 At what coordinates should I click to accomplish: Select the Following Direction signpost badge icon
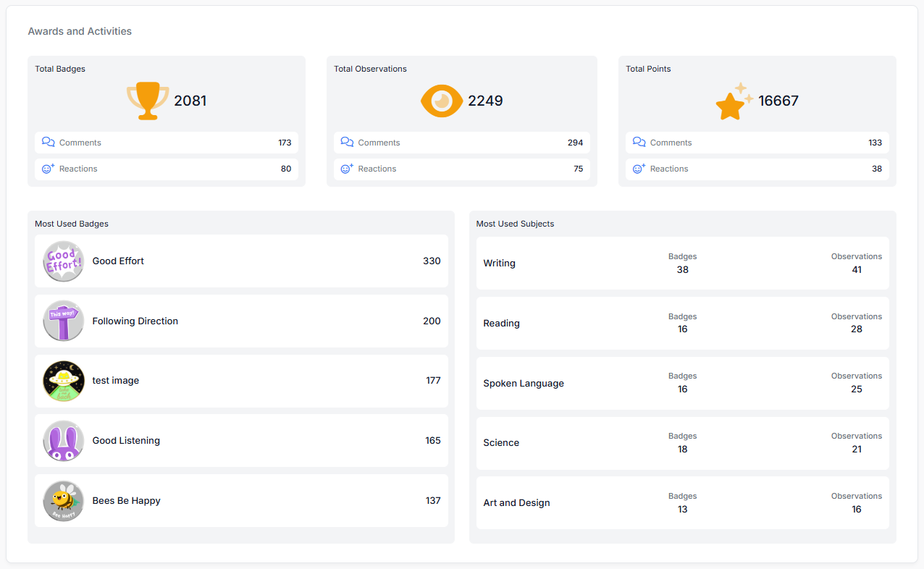(x=64, y=321)
